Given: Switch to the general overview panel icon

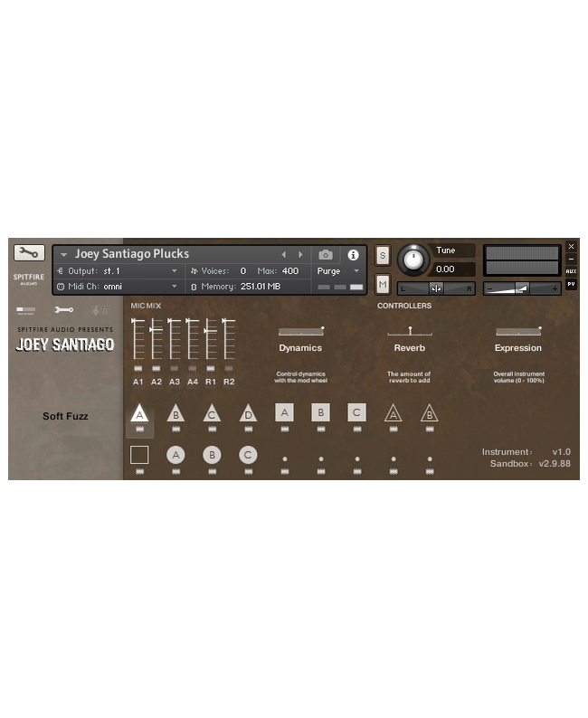Looking at the screenshot, I should pyautogui.click(x=25, y=310).
